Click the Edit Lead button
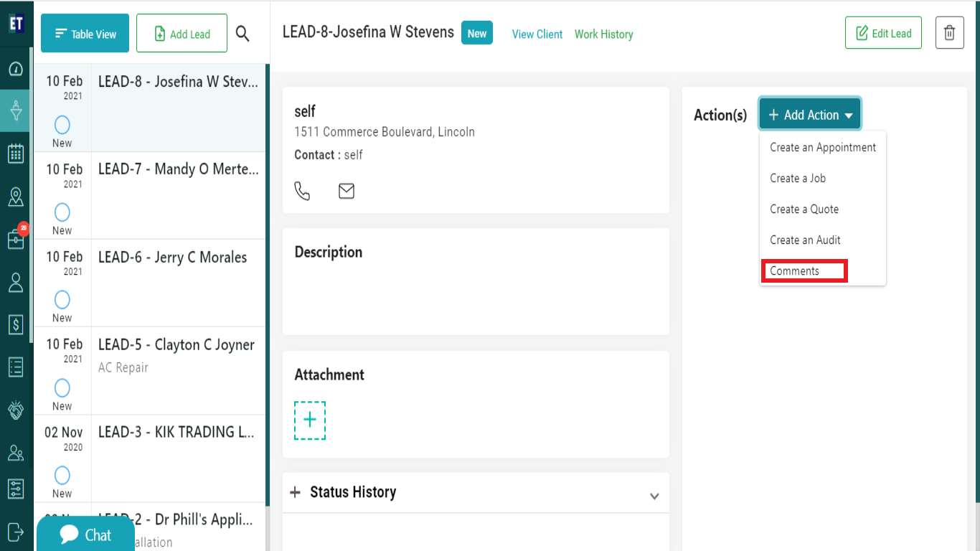 pyautogui.click(x=883, y=33)
